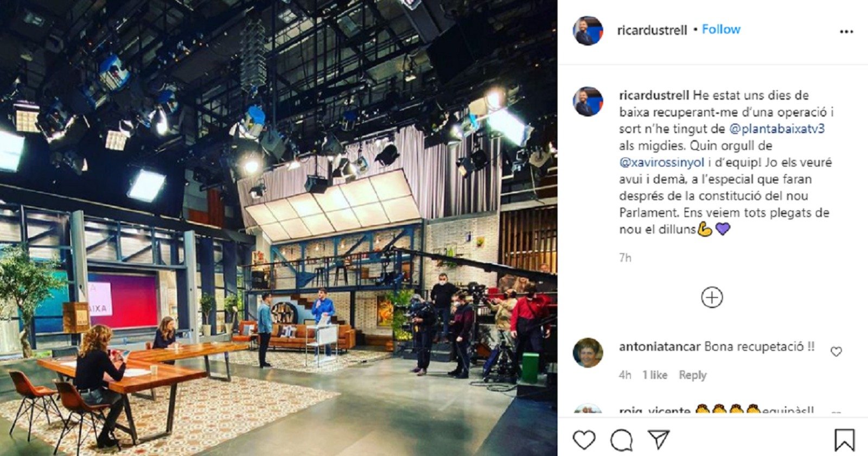
Task: Follow ricardustrell
Action: 721,29
